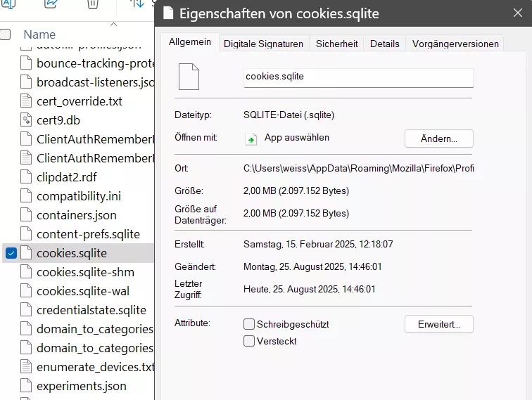532x400 pixels.
Task: Click the Erstellt date Samstag, 15. Februar 2025
Action: pyautogui.click(x=318, y=244)
